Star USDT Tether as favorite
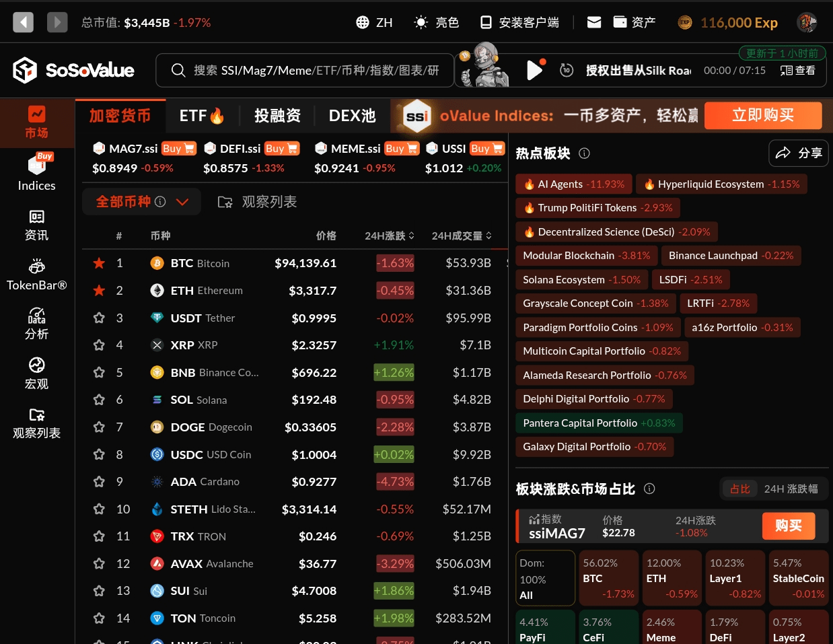Viewport: 833px width, 644px height. click(x=99, y=318)
